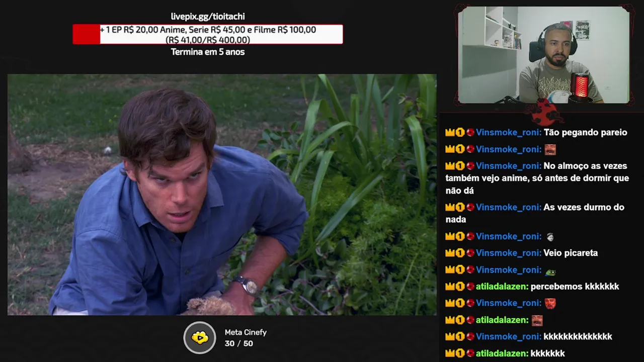Screen dimensions: 644x362
Task: Click the 'percebemos kkkkkkk' chat message
Action: tap(575, 287)
